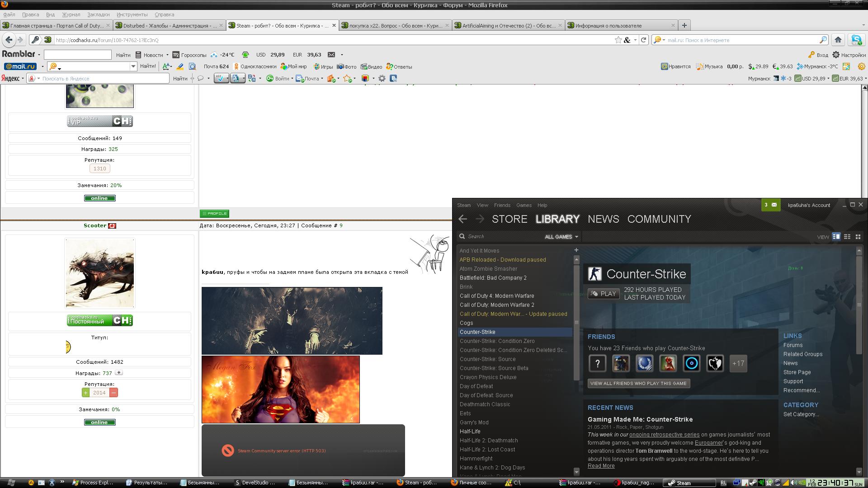Switch to the Disturbed - Жалобы tab
The image size is (868, 488).
169,25
